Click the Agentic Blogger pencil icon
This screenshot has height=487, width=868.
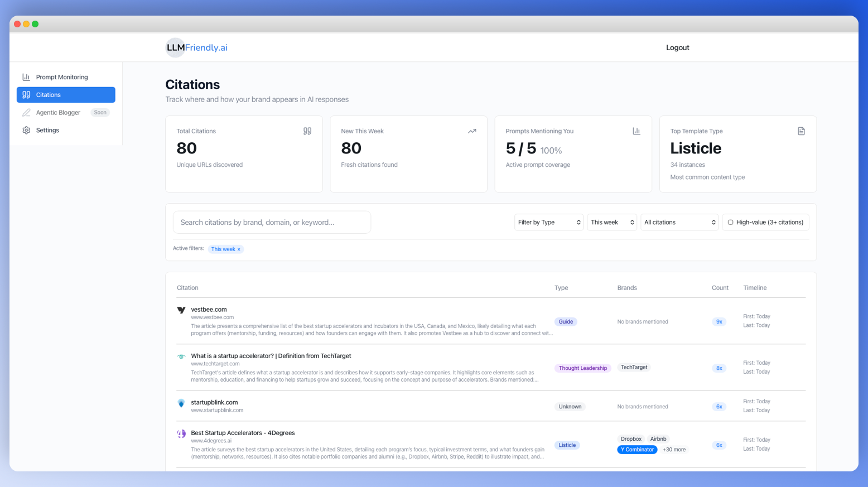point(26,112)
